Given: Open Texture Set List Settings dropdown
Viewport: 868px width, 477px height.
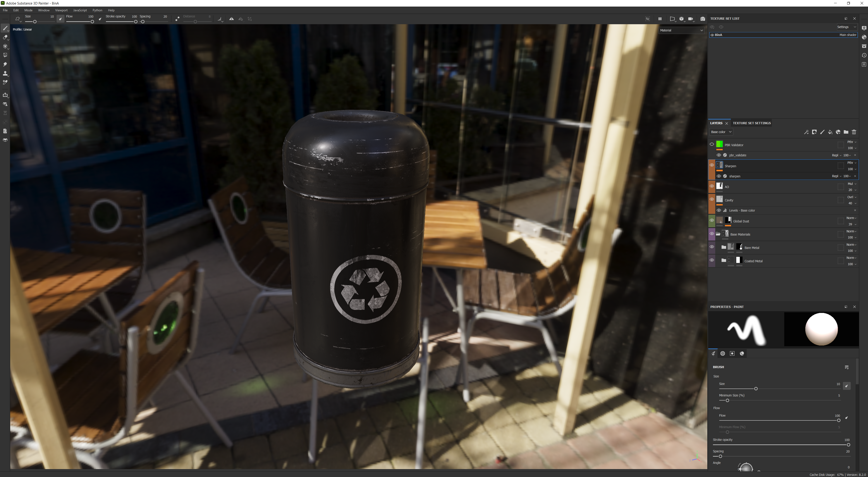Looking at the screenshot, I should point(846,27).
